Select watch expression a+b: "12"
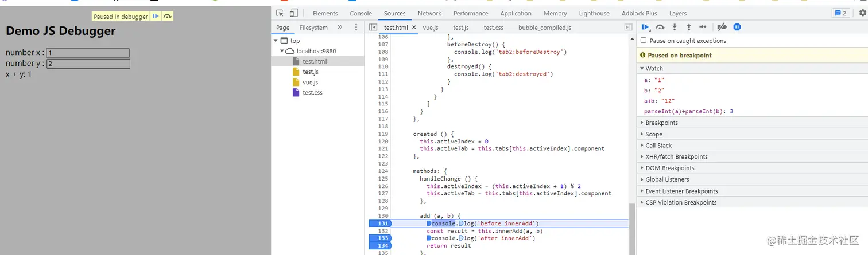The width and height of the screenshot is (868, 255). [x=660, y=101]
